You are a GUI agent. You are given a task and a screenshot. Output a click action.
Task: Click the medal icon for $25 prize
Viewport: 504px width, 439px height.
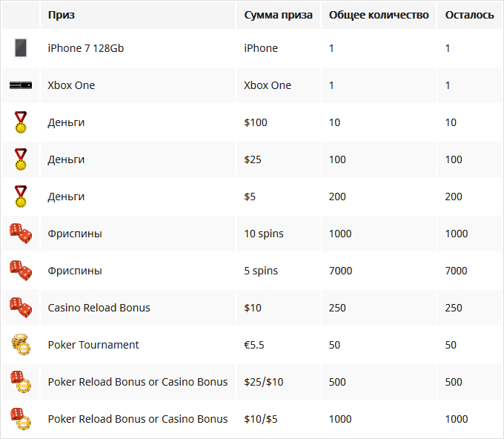(21, 159)
